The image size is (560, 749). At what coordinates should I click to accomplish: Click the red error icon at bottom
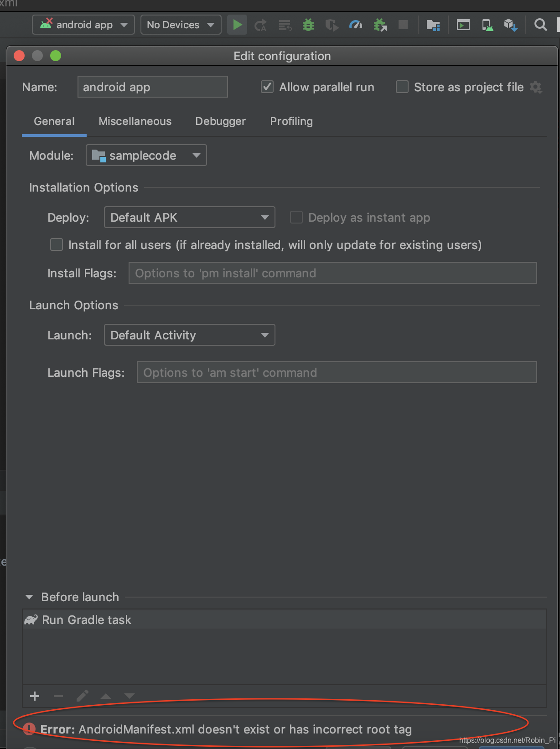click(29, 729)
